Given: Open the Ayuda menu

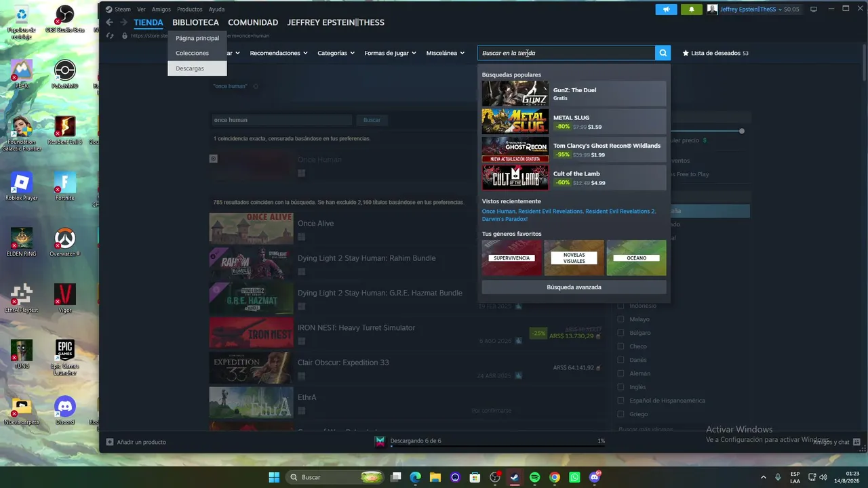Looking at the screenshot, I should click(x=216, y=9).
